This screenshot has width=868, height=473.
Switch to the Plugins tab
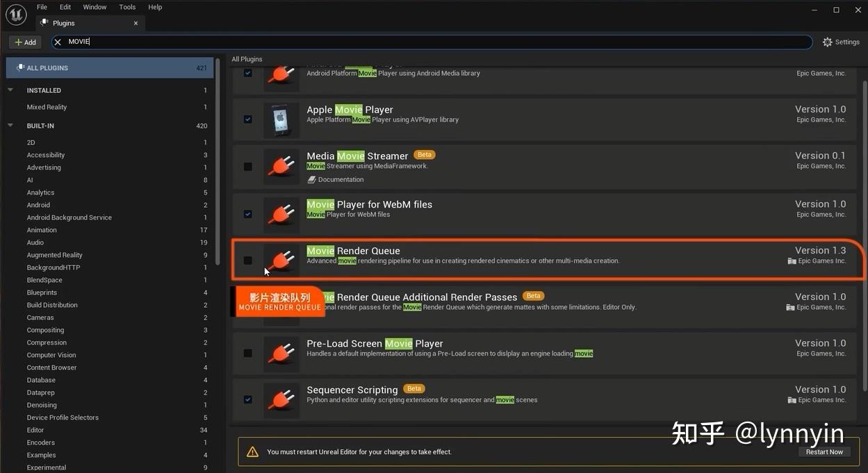89,23
